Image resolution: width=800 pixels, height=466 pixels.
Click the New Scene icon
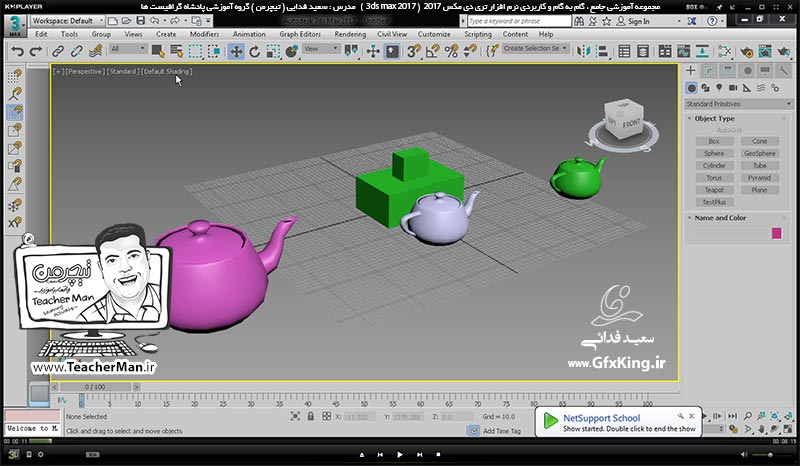click(x=112, y=21)
